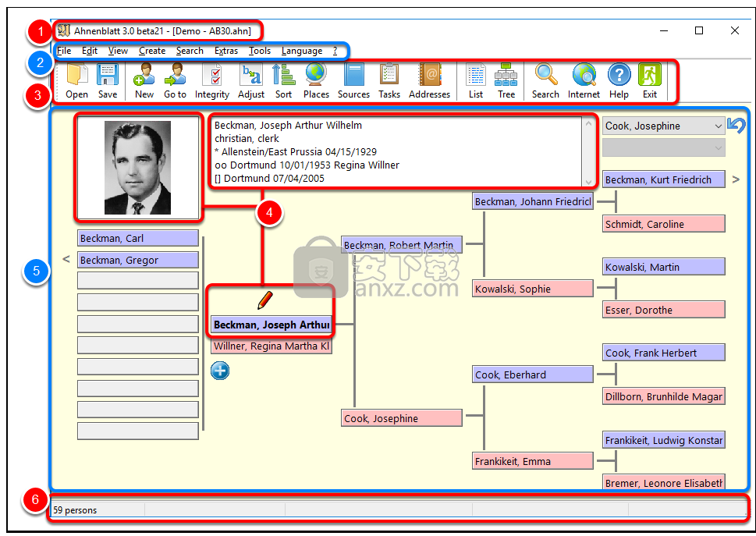The height and width of the screenshot is (536, 756).
Task: Select Kowalski, Martin box
Action: point(664,267)
